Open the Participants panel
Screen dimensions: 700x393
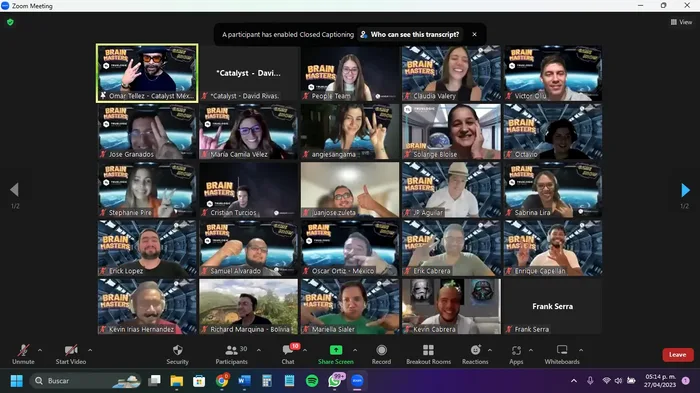point(231,355)
